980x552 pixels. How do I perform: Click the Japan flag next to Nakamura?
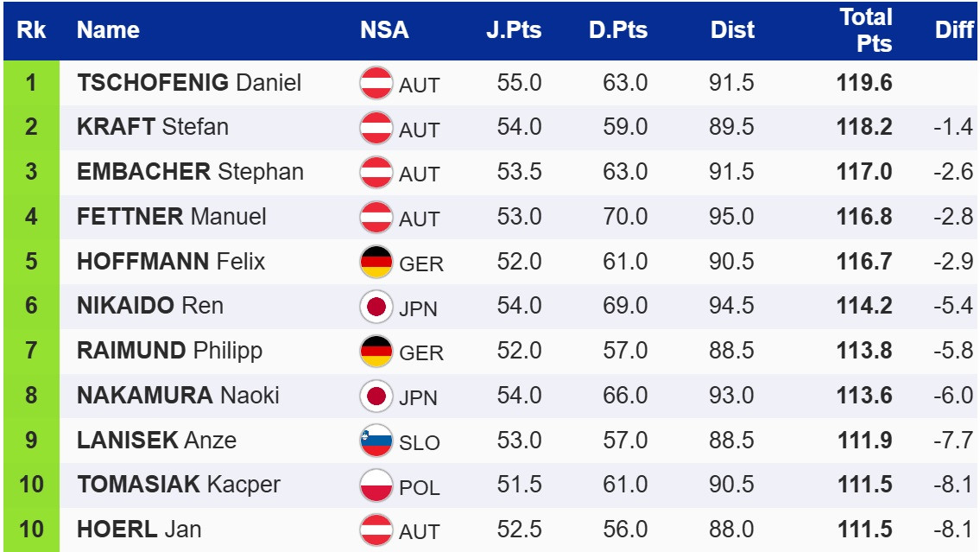[376, 397]
